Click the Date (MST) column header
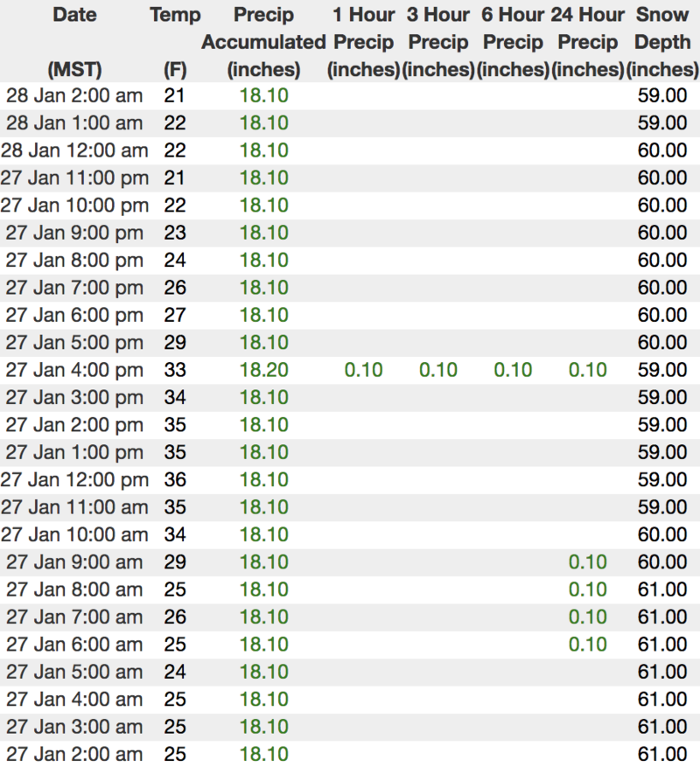Image resolution: width=700 pixels, height=767 pixels. pyautogui.click(x=74, y=41)
